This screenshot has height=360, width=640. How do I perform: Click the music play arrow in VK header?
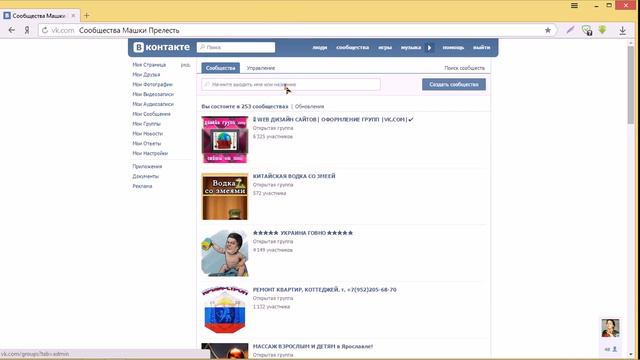(x=429, y=48)
